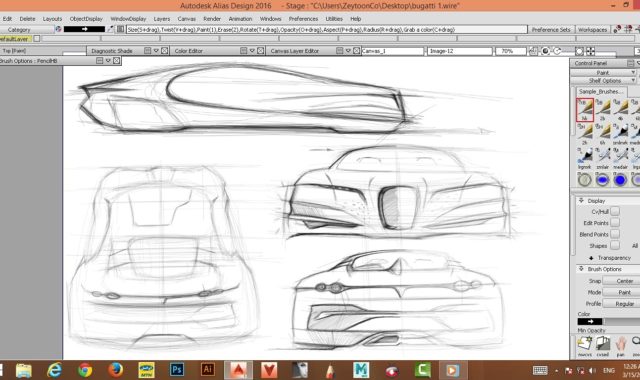The image size is (640, 380).
Task: Collapse the Brush Options section
Action: [x=582, y=269]
